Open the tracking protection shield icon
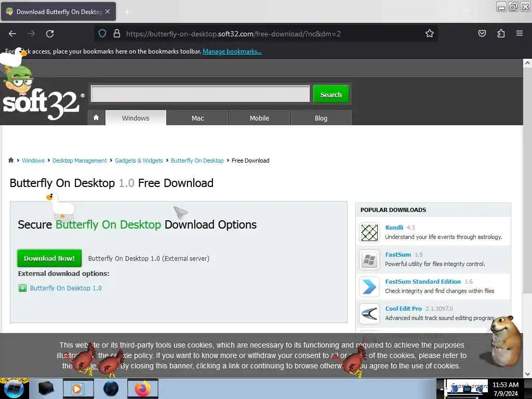 tap(102, 34)
